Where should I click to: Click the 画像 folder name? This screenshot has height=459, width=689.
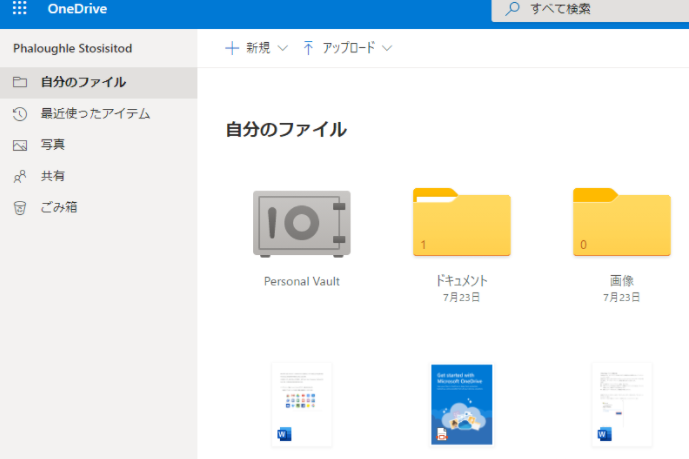622,281
